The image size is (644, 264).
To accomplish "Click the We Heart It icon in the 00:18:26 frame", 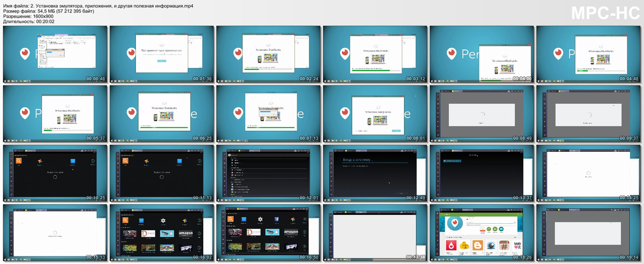I will click(x=517, y=245).
